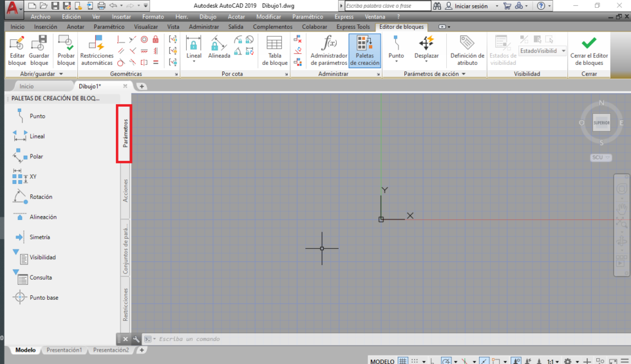Click Guardar bloque in the ribbon
The height and width of the screenshot is (364, 631).
coord(39,50)
